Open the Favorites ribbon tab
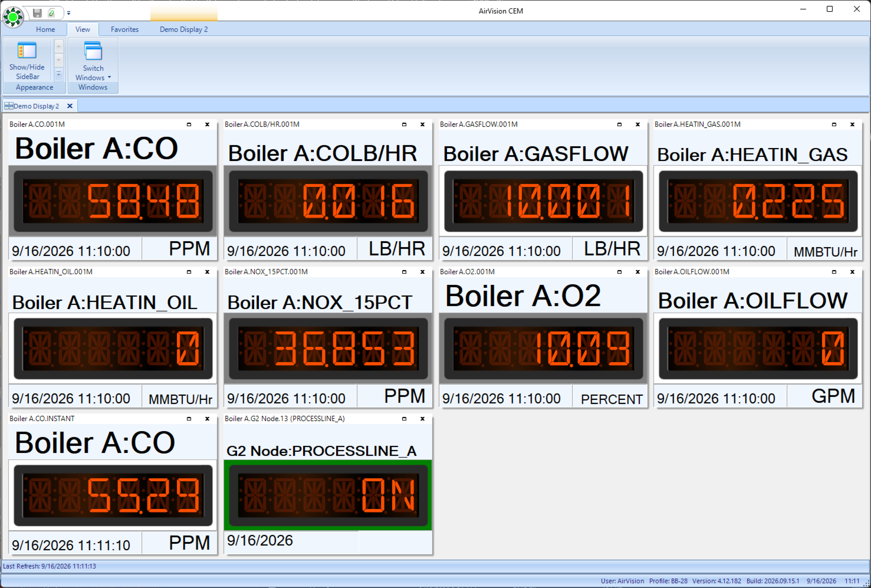 pos(125,29)
